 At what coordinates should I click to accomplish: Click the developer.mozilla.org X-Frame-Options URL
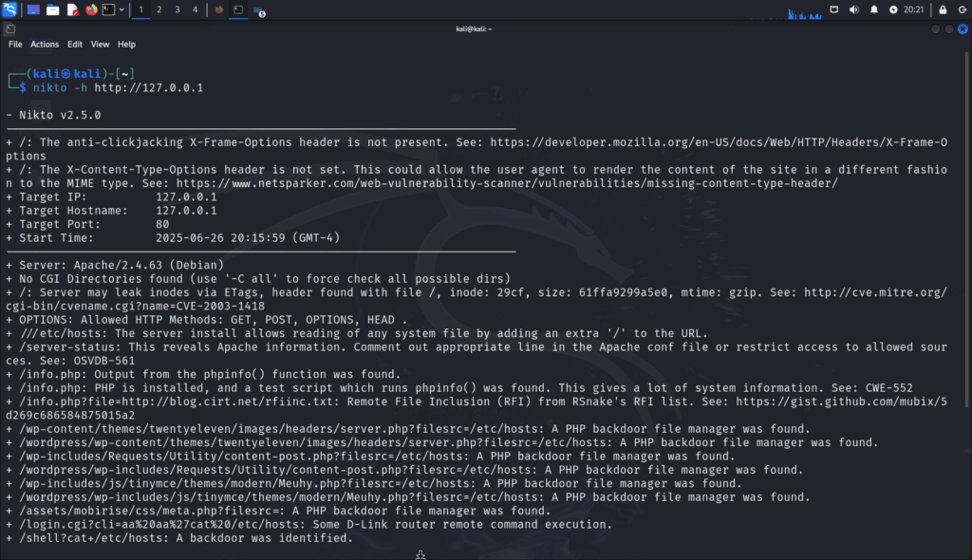(x=719, y=142)
